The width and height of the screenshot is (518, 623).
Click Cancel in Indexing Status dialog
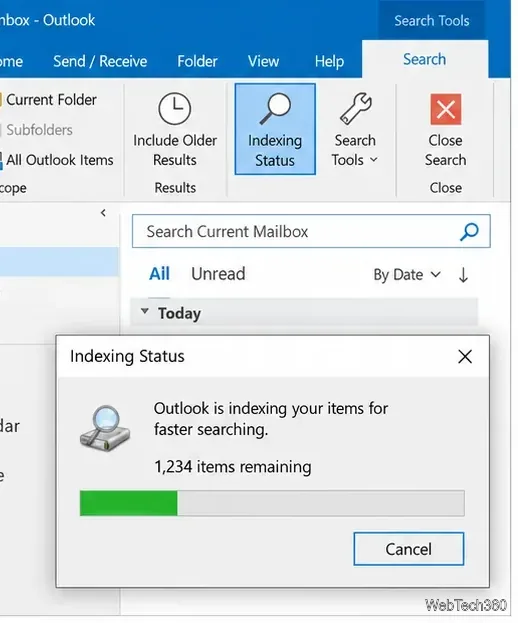click(409, 549)
